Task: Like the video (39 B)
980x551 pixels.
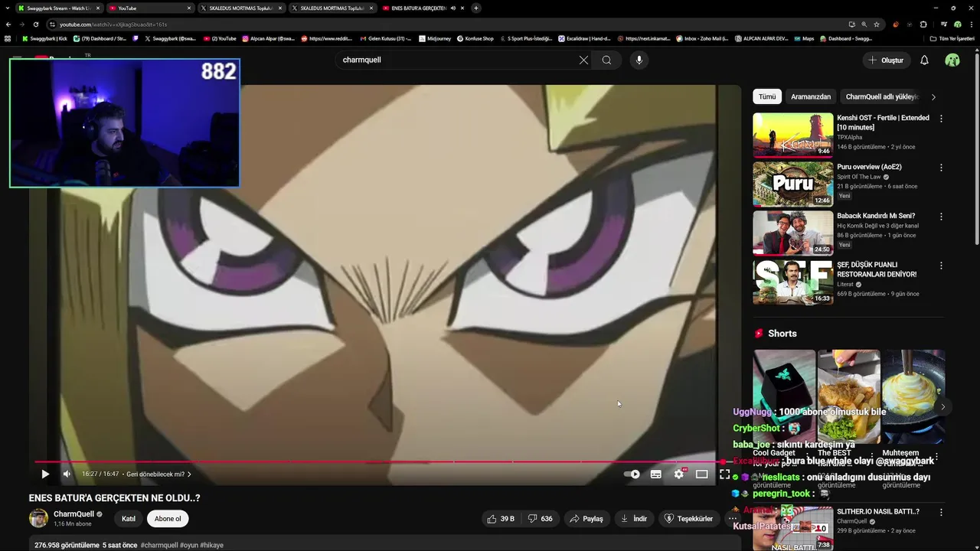Action: coord(500,519)
